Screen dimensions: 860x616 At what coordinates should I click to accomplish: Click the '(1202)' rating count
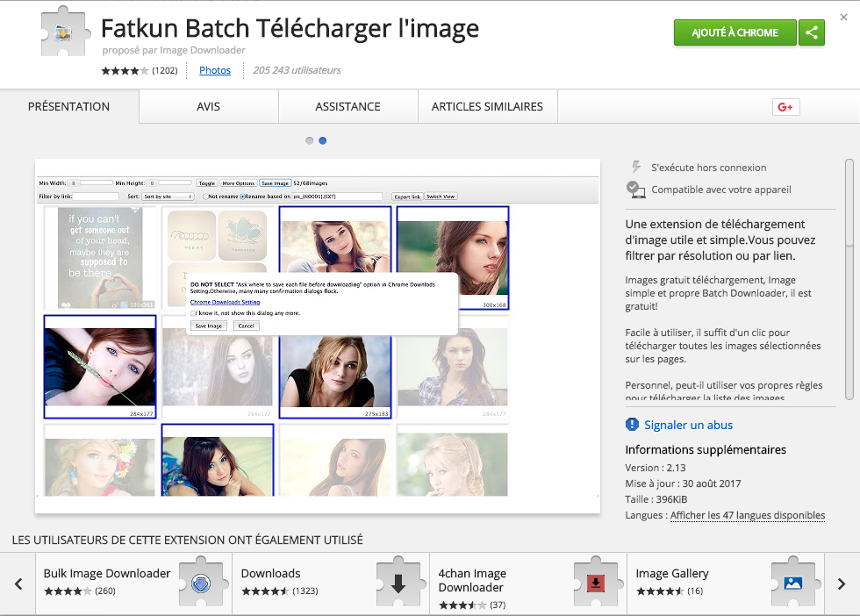[165, 70]
